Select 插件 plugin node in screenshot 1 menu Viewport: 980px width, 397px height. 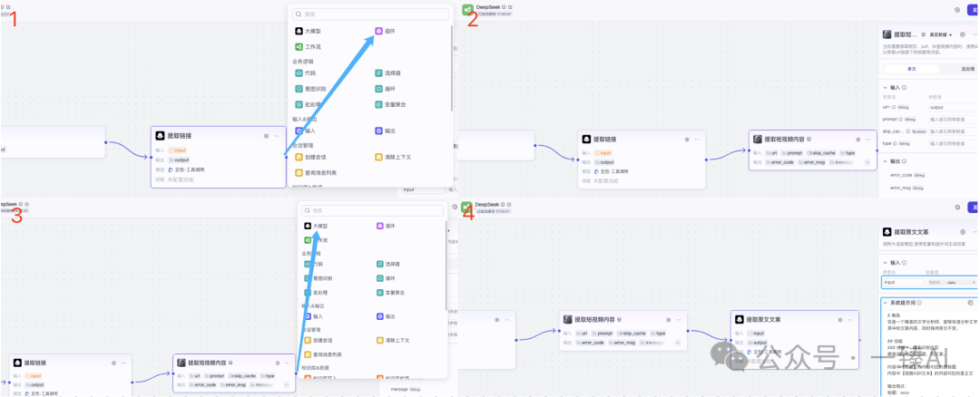385,31
